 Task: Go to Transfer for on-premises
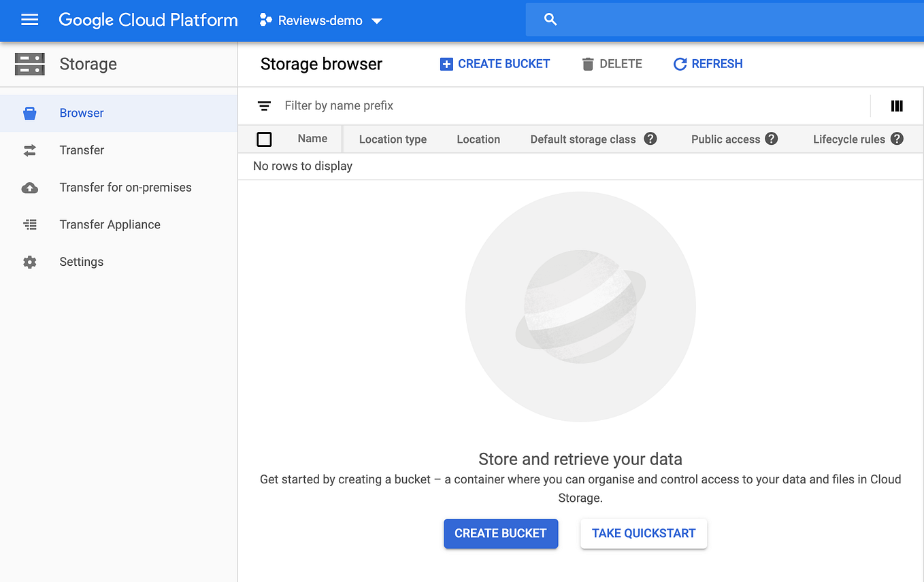point(125,188)
